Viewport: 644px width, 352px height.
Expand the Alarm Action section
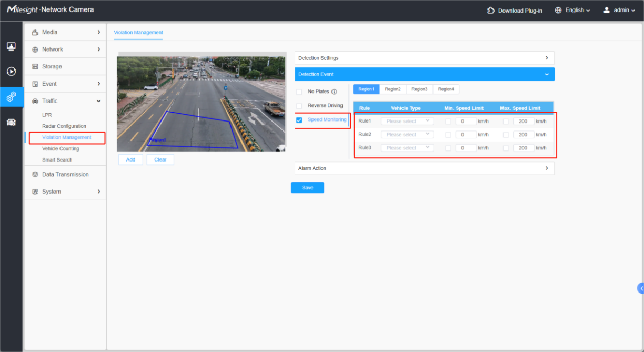(x=425, y=168)
